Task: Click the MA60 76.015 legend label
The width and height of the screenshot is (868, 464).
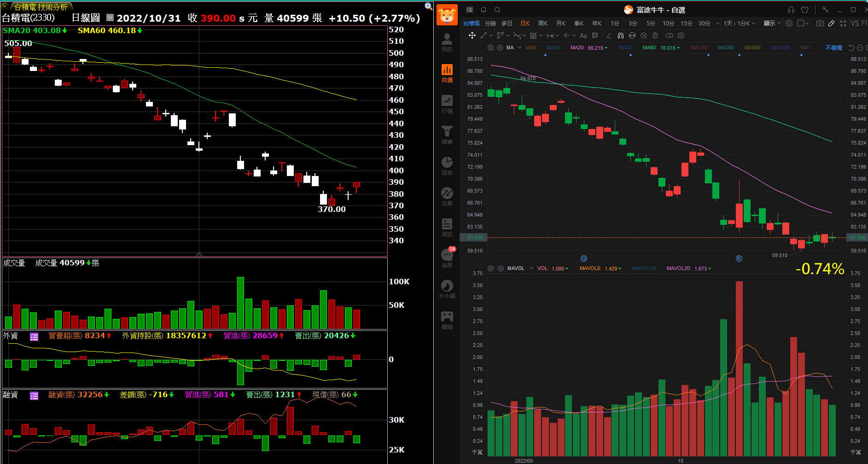Action: (x=661, y=47)
